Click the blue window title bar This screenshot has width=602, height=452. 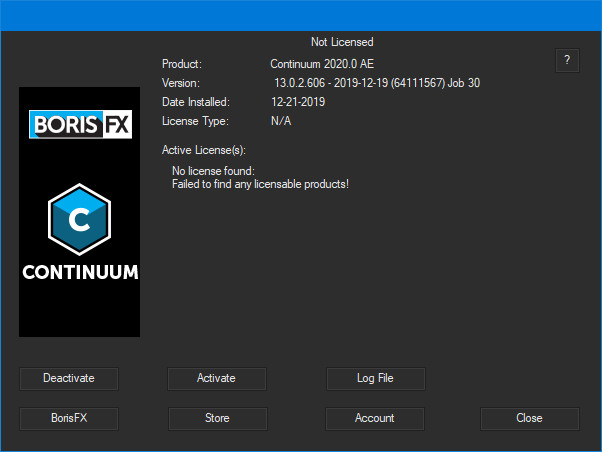[x=300, y=15]
